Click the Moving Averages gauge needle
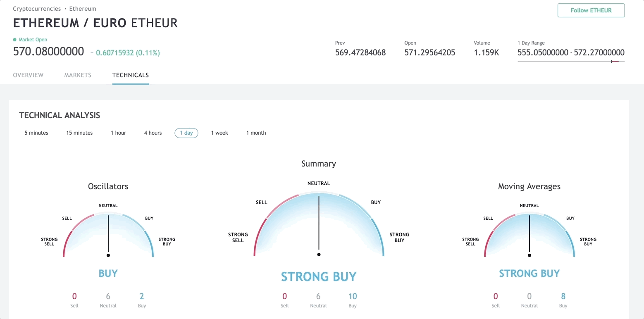644x319 pixels. click(530, 235)
